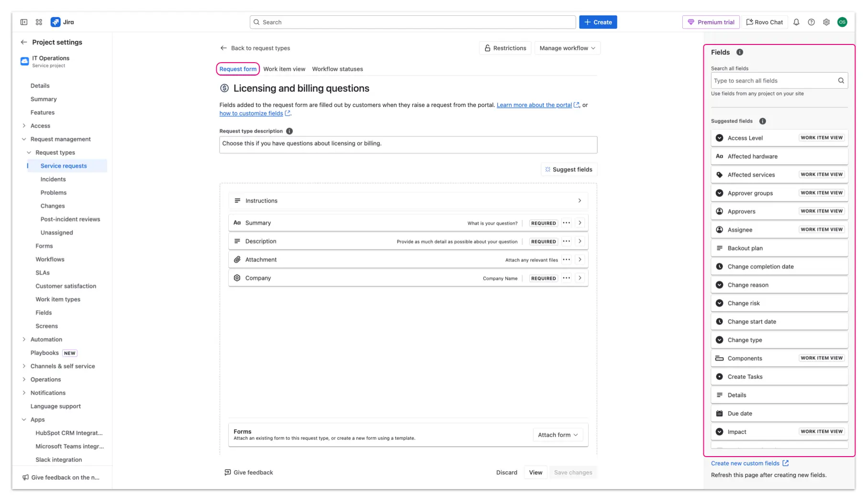Open the help question mark icon
Screen dimensions: 868x502
click(x=811, y=22)
